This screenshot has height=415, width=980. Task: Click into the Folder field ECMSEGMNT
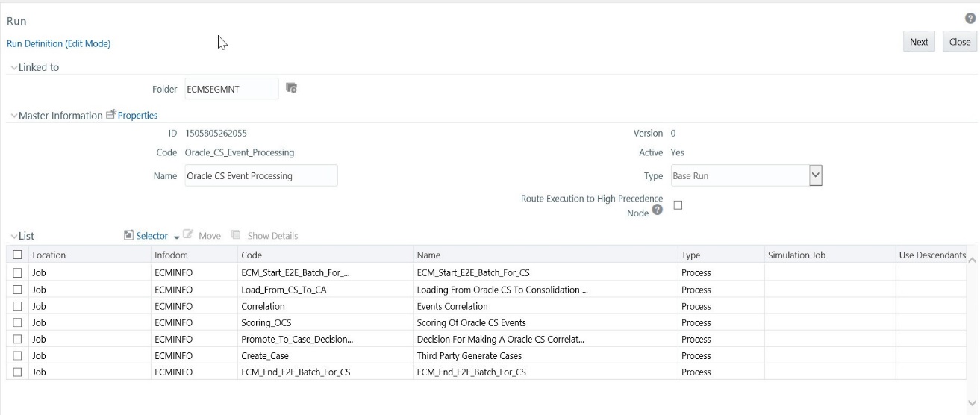click(231, 89)
